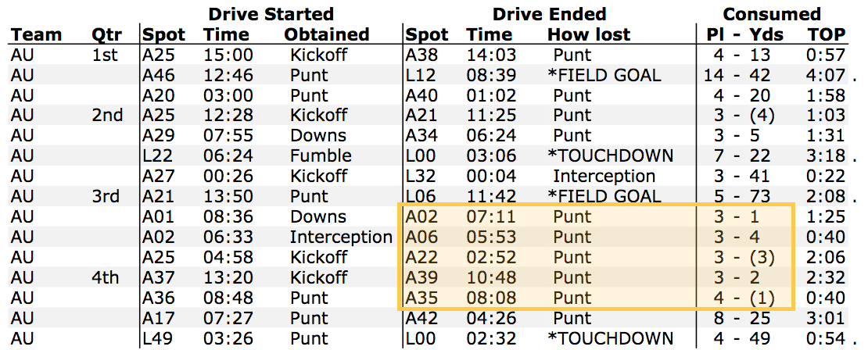Select the Qtr column header

pyautogui.click(x=106, y=35)
